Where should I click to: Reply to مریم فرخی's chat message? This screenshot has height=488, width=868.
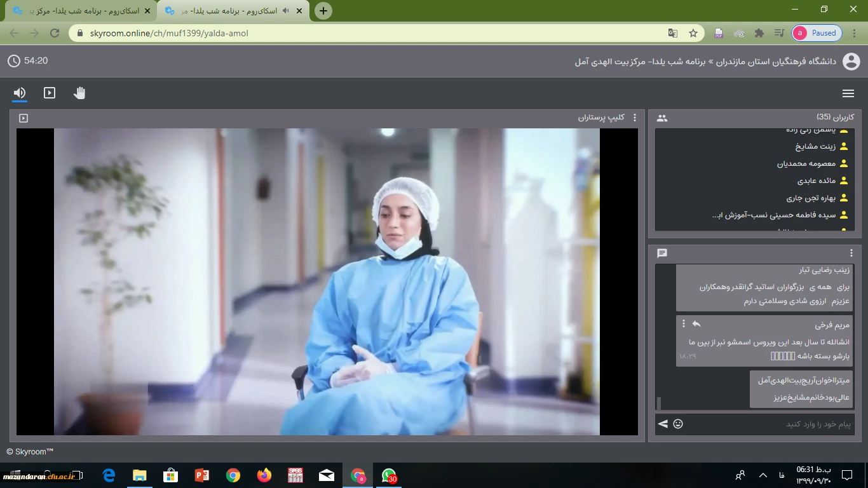click(696, 324)
